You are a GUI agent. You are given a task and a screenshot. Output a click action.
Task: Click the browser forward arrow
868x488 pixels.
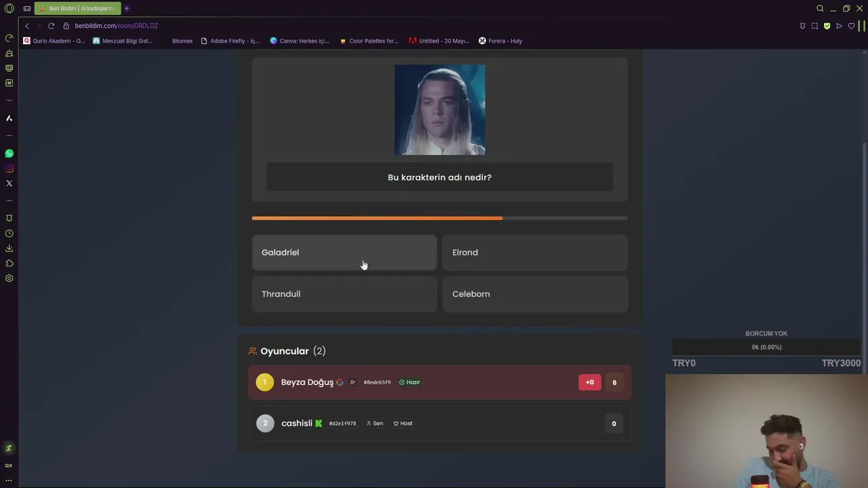tap(39, 26)
